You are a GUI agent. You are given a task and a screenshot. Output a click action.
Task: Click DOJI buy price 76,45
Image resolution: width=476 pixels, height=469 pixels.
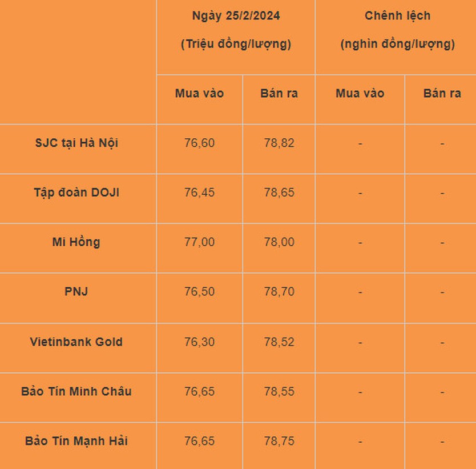(199, 193)
